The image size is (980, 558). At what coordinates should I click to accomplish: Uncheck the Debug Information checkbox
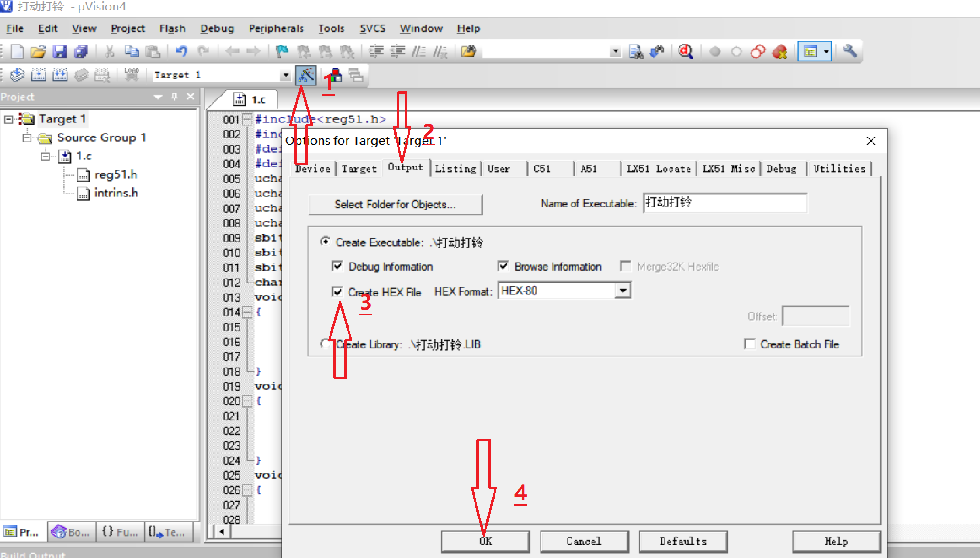click(x=337, y=266)
